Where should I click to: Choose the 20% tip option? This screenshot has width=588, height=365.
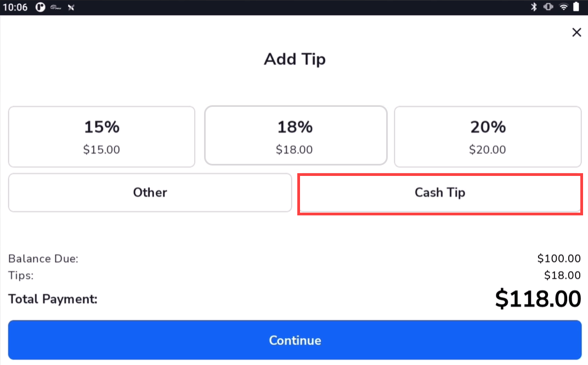(488, 136)
